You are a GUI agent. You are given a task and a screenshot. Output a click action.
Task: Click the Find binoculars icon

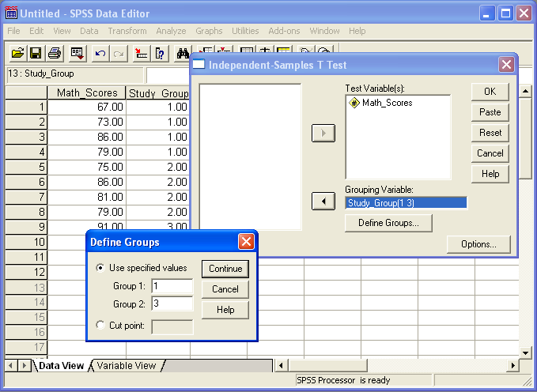click(182, 54)
